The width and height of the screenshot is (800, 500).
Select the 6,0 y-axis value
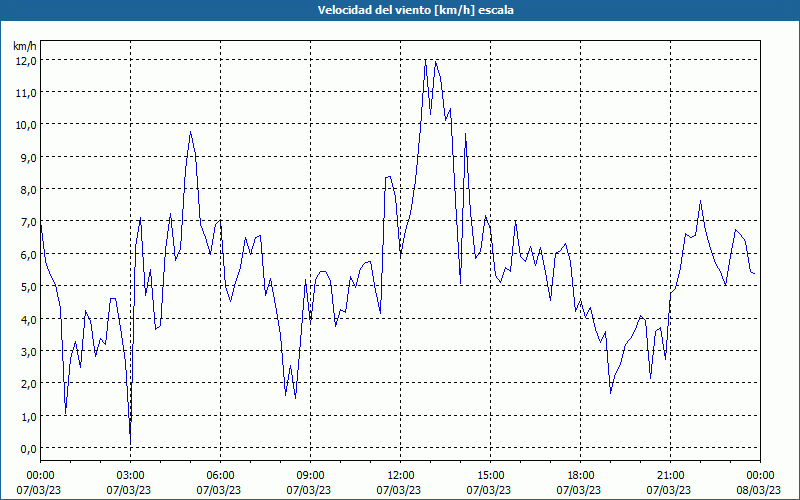point(28,255)
